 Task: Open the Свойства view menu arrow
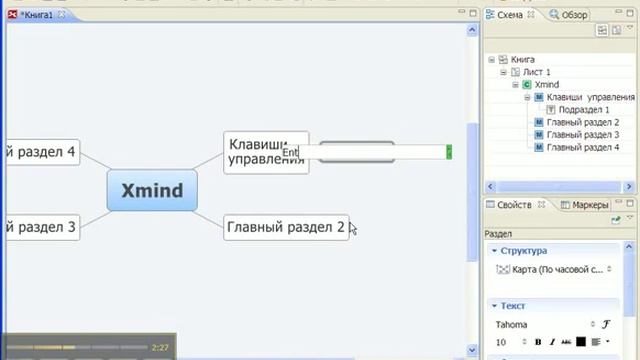[630, 218]
